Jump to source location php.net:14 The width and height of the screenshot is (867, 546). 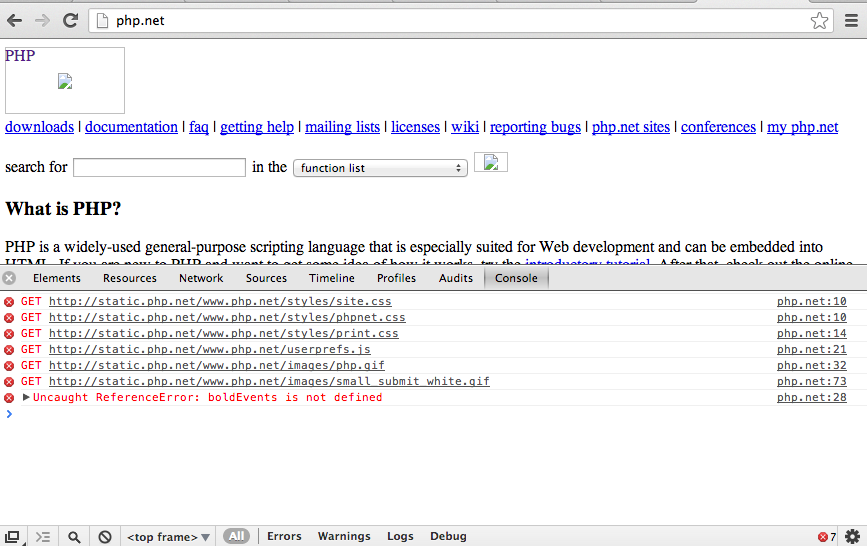tap(812, 334)
